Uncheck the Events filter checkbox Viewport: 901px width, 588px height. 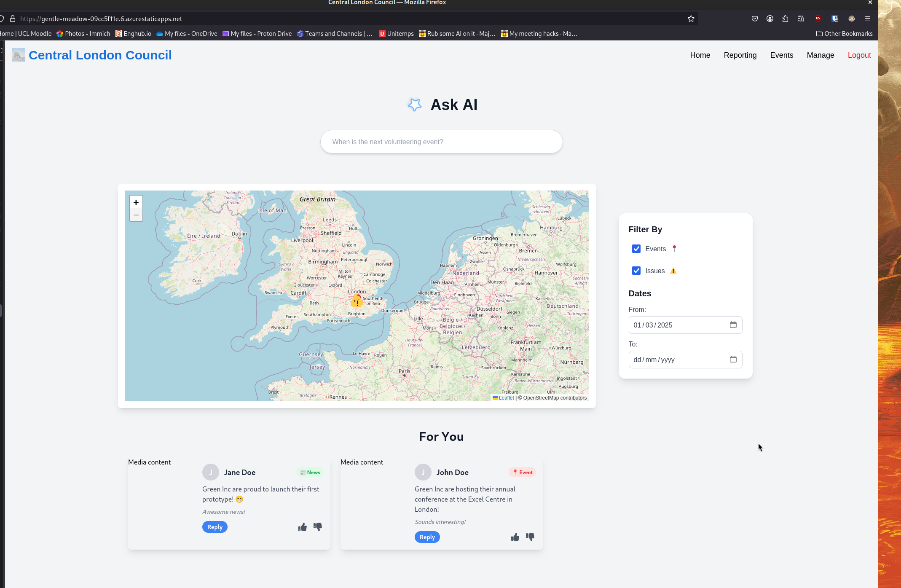[636, 249]
